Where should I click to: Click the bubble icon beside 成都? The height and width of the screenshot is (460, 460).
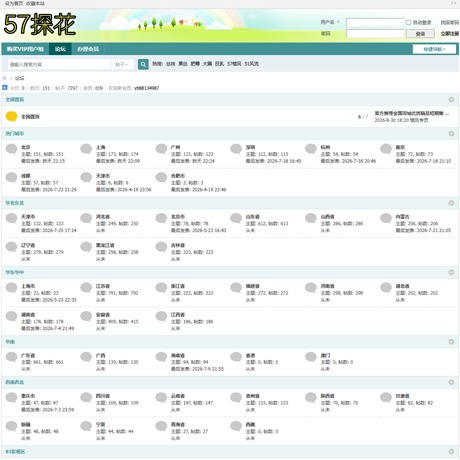point(11,178)
